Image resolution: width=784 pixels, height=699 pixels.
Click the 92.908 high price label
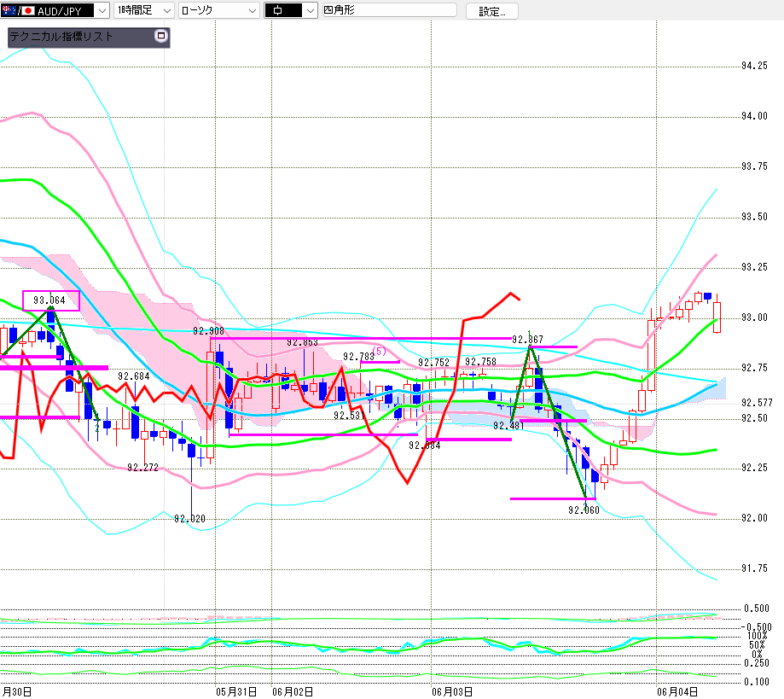[208, 331]
